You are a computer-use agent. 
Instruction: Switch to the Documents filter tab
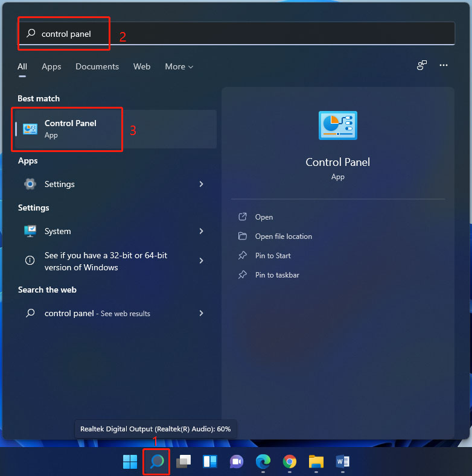pos(97,66)
